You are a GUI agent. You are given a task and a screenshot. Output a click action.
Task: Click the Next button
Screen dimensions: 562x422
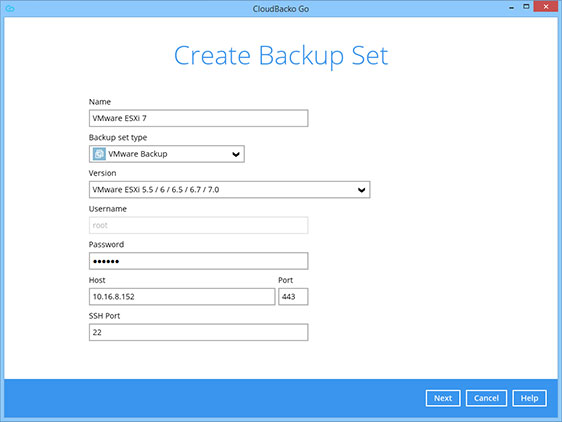(x=443, y=398)
